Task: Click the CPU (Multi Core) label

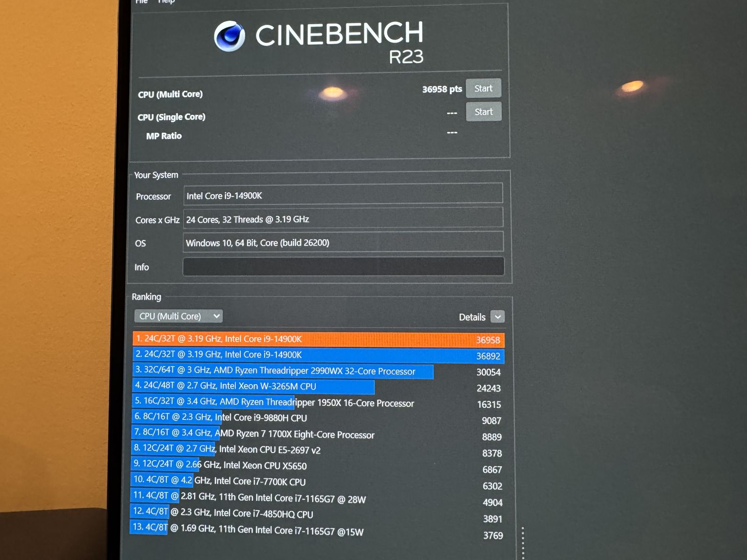Action: tap(170, 94)
